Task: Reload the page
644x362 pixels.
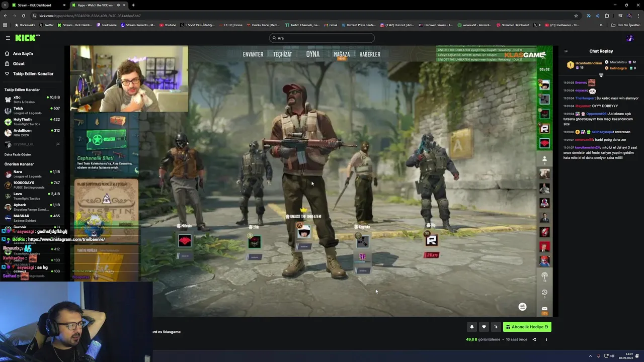Action: pyautogui.click(x=23, y=16)
